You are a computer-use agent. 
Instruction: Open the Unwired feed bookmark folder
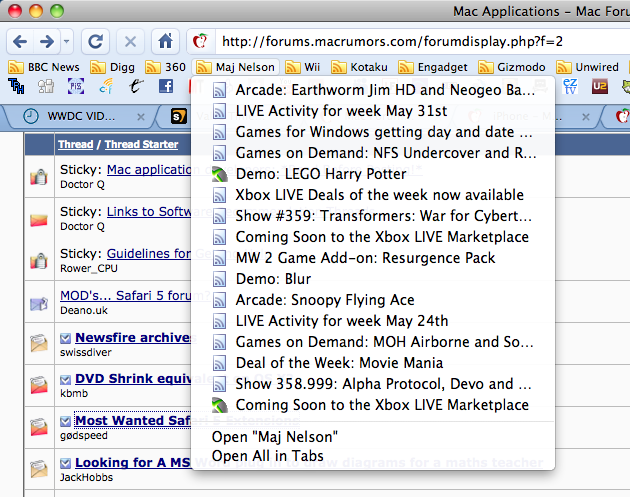(x=587, y=67)
